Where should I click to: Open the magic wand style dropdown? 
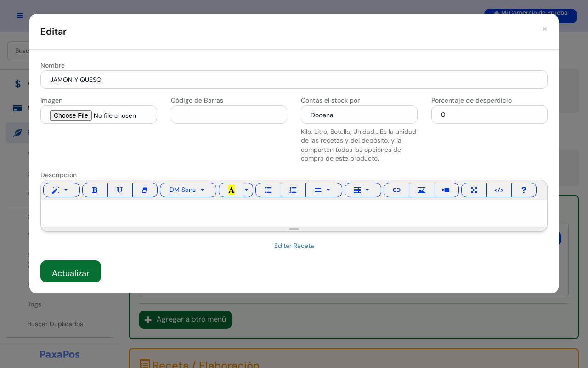62,190
